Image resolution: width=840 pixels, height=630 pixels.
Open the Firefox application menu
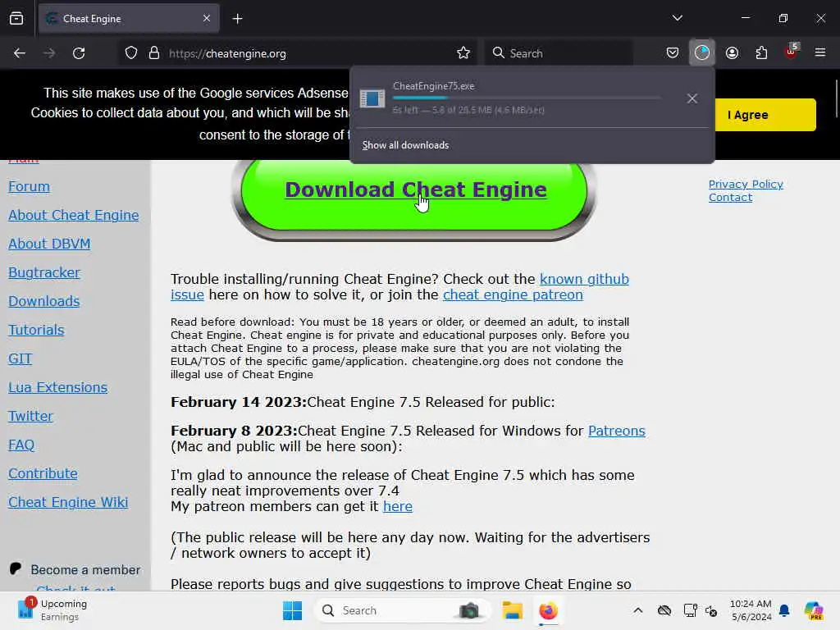point(820,52)
